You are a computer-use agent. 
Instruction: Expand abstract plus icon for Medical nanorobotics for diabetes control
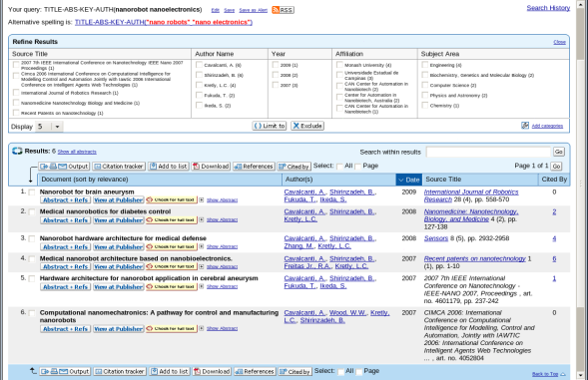click(x=202, y=219)
